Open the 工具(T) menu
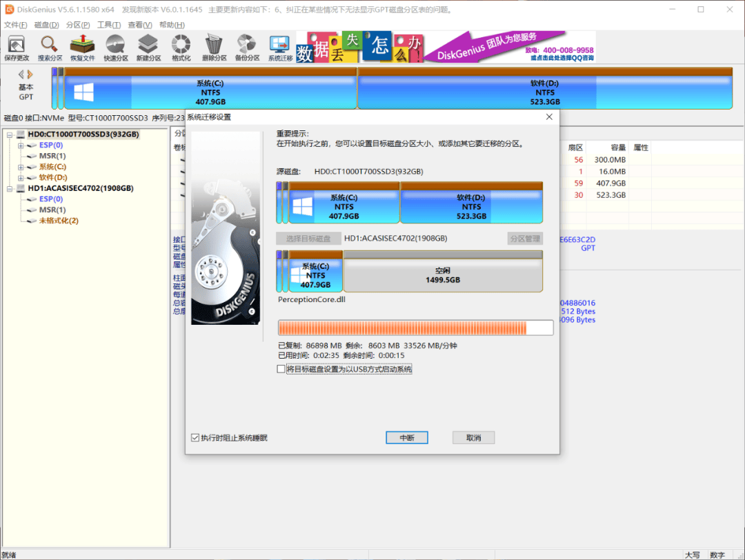Viewport: 745px width, 560px height. click(108, 25)
